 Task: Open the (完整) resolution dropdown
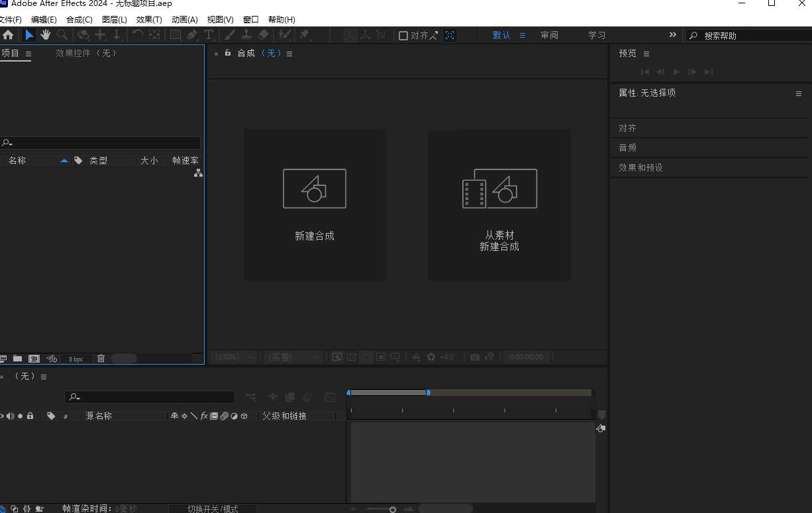[x=293, y=357]
